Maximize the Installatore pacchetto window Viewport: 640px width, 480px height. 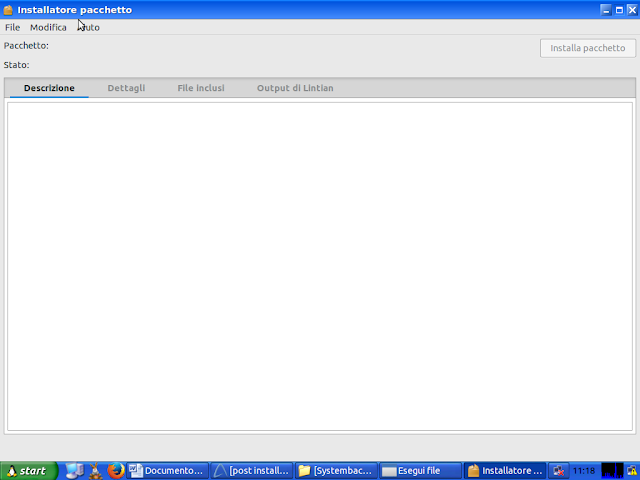(619, 10)
